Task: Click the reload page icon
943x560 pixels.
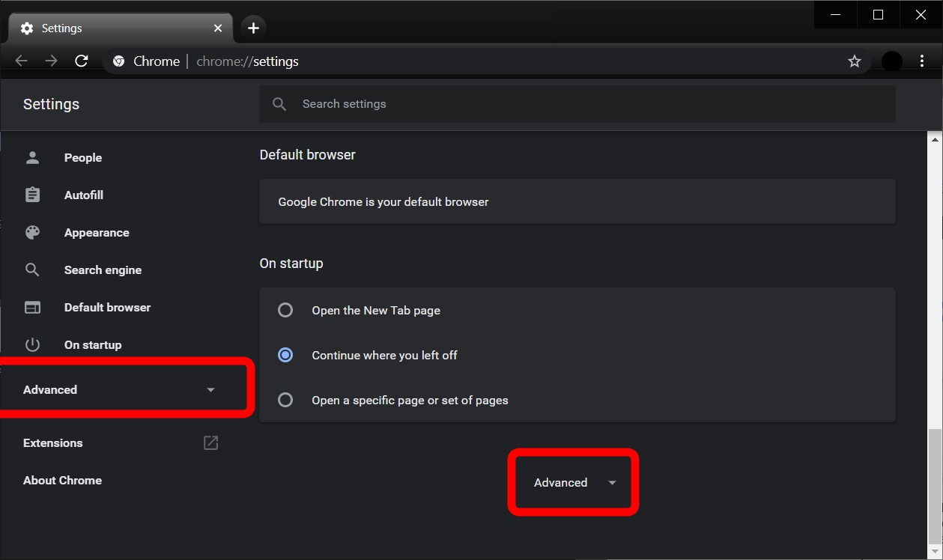Action: (82, 61)
